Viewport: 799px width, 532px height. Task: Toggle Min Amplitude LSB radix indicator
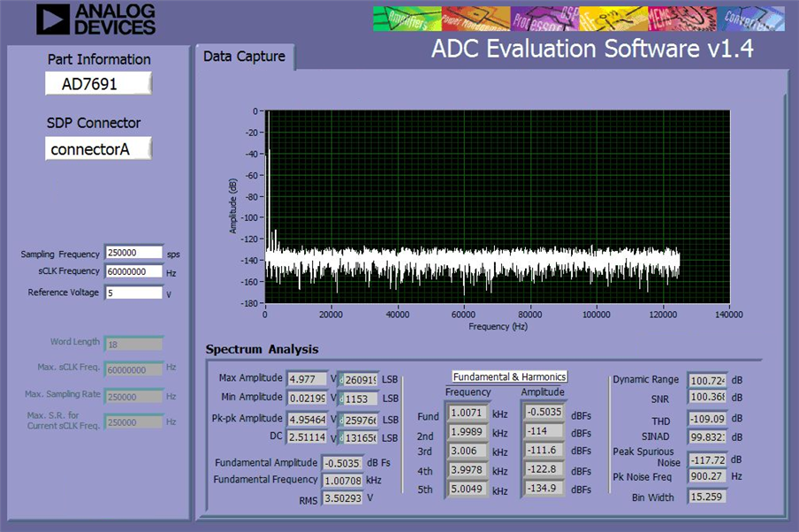[x=341, y=399]
